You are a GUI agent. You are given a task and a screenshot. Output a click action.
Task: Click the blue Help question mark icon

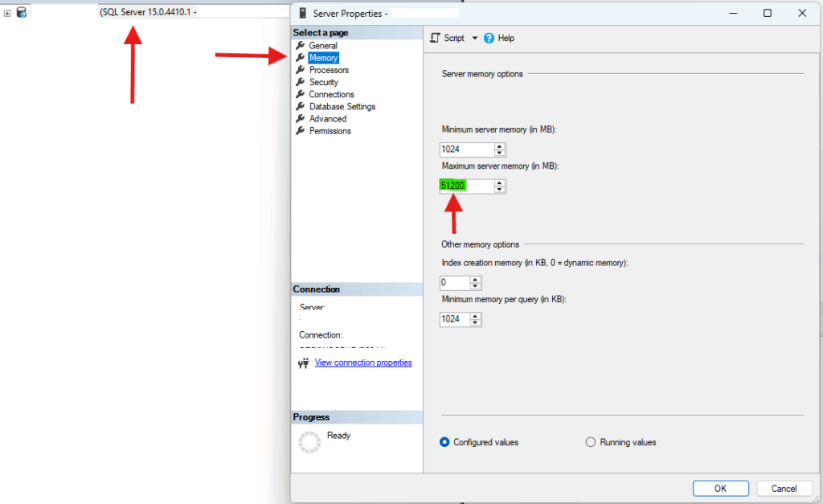[489, 38]
